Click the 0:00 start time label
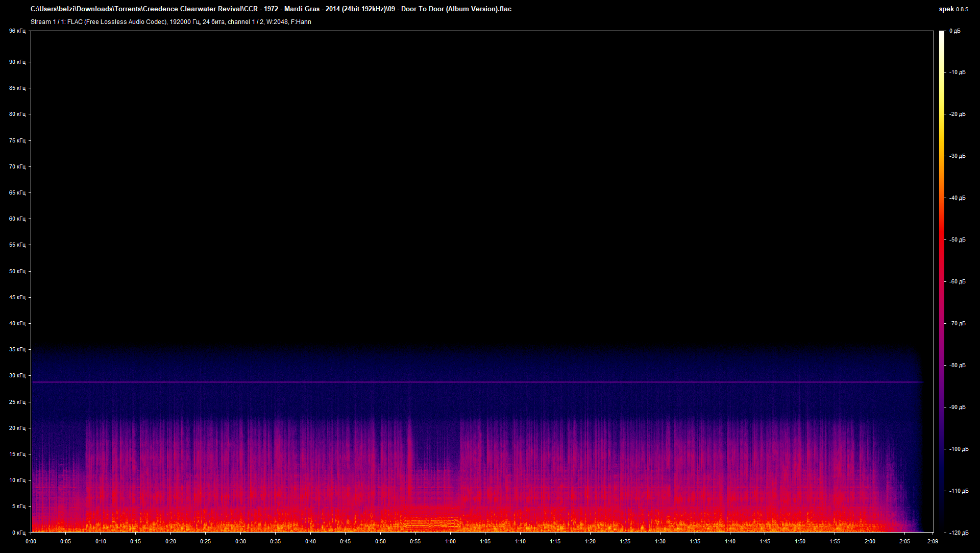 tap(31, 541)
